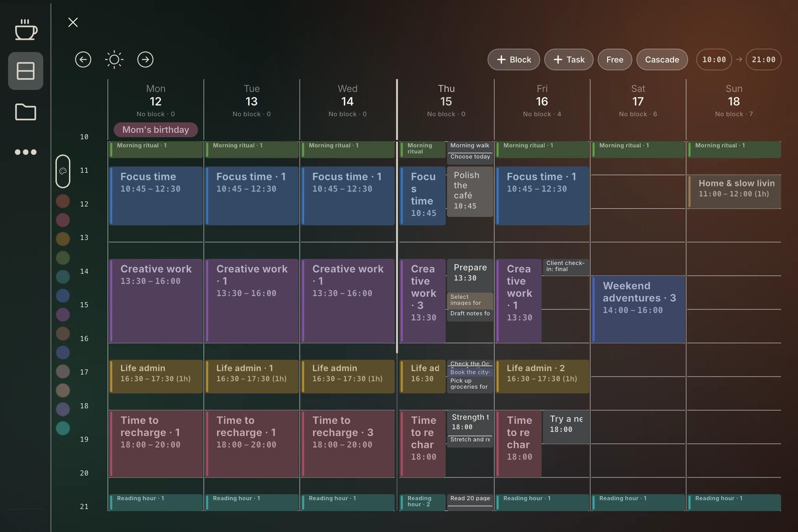This screenshot has width=798, height=532.
Task: Open the Morning walk task
Action: click(x=470, y=146)
